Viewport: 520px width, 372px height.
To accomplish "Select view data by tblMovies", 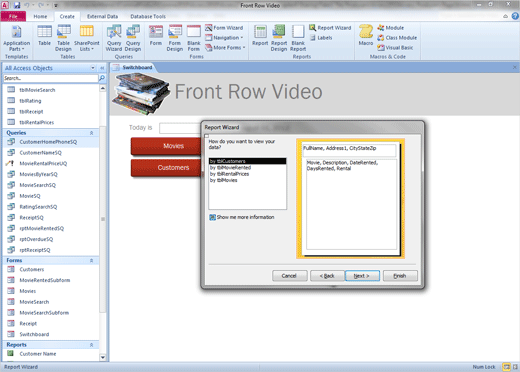I will pos(224,180).
